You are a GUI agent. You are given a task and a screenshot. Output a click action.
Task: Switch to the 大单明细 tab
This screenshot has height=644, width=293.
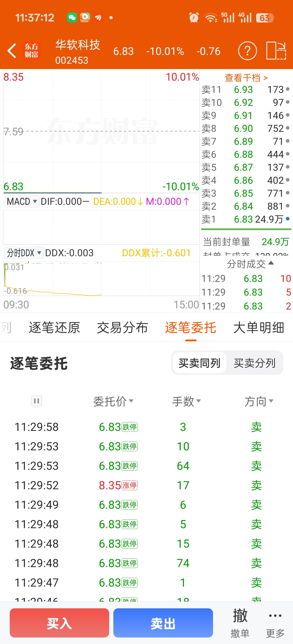tap(259, 328)
